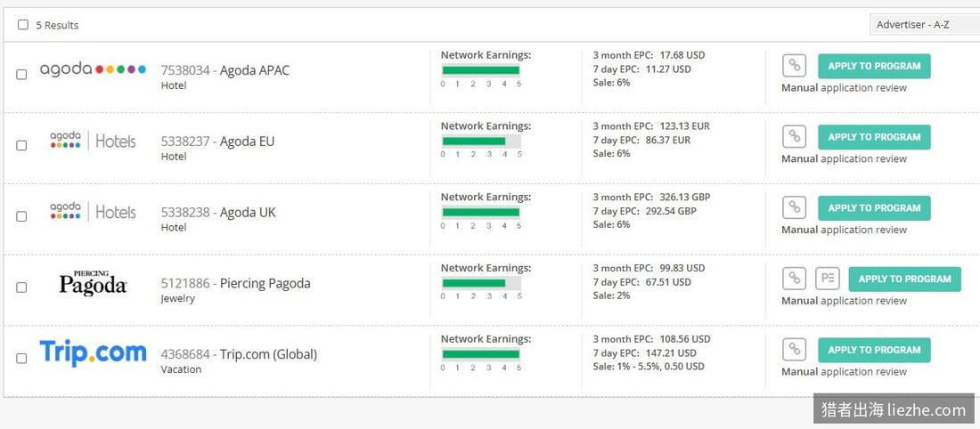Click '7 day EPC: 67.51 USD' value
This screenshot has width=980, height=429.
641,282
